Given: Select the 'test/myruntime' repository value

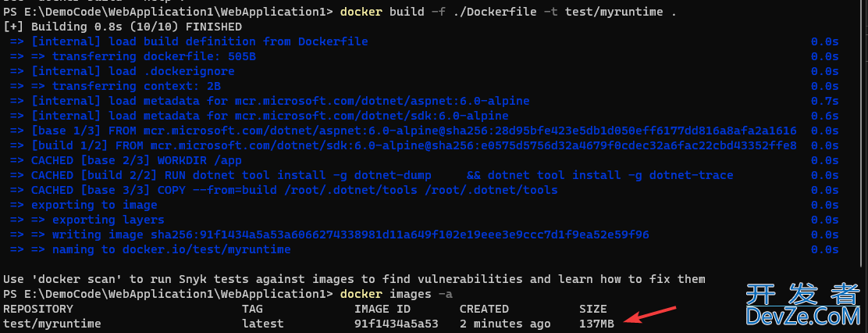Looking at the screenshot, I should 52,324.
